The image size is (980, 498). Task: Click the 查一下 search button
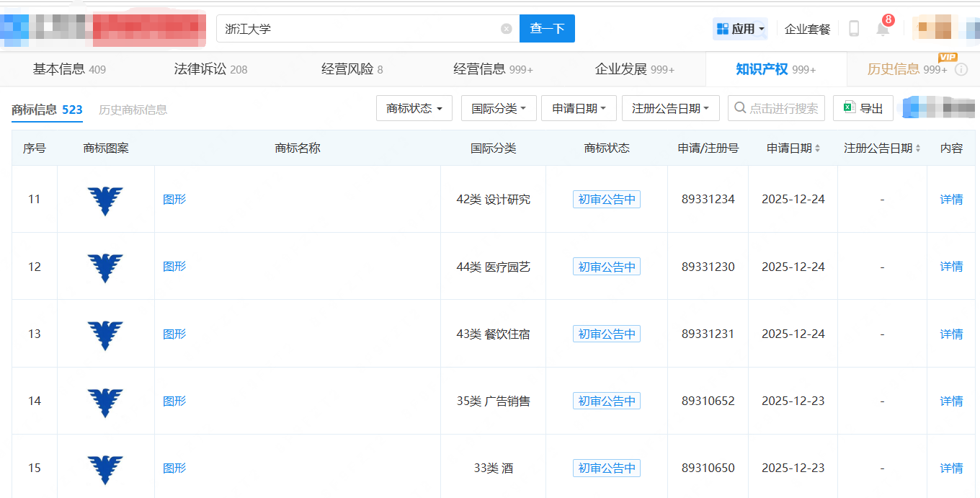[547, 29]
